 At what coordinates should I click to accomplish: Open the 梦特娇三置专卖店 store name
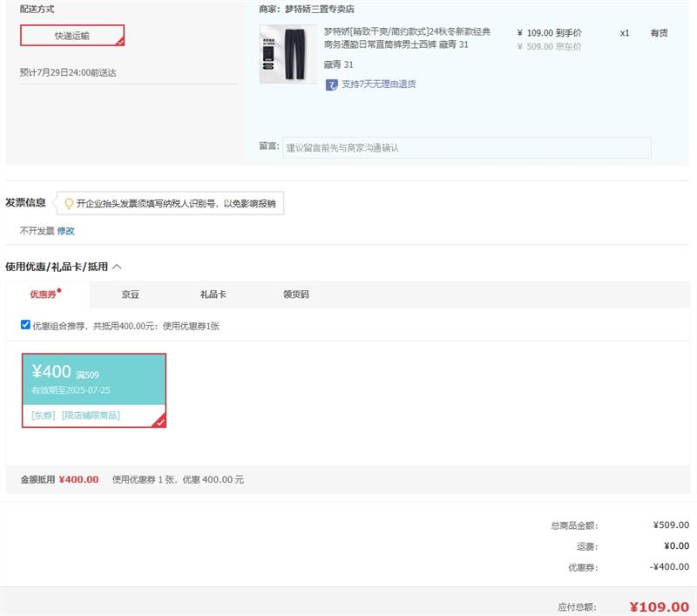320,10
